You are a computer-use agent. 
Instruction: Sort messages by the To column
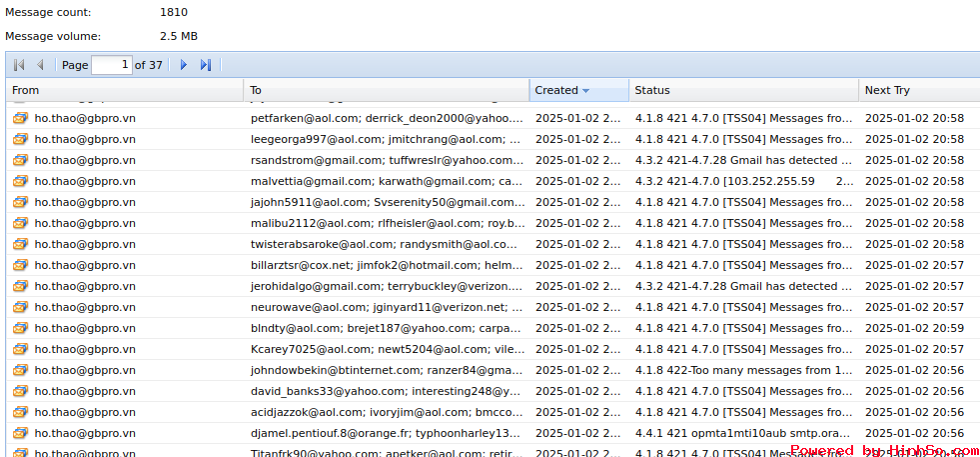[x=256, y=90]
